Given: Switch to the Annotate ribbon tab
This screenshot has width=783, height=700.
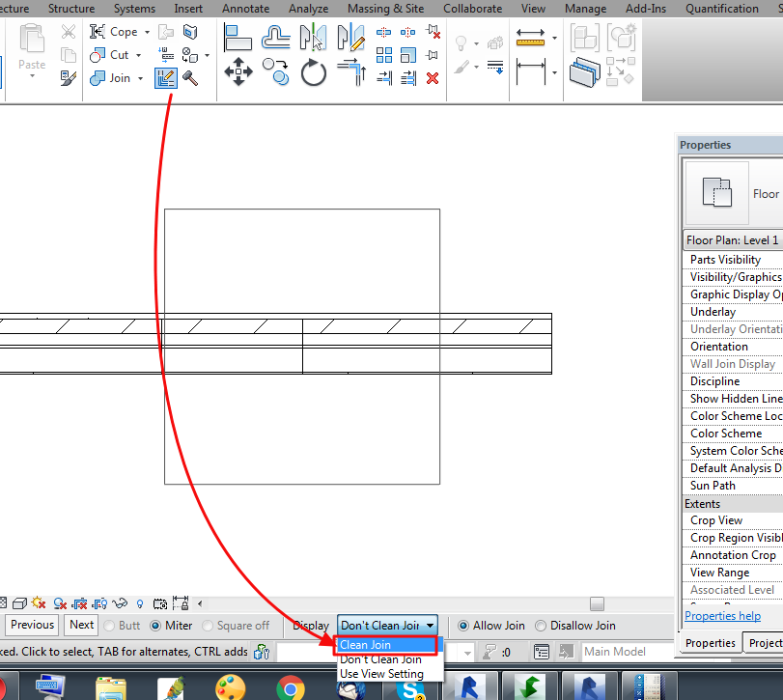Looking at the screenshot, I should pos(245,9).
